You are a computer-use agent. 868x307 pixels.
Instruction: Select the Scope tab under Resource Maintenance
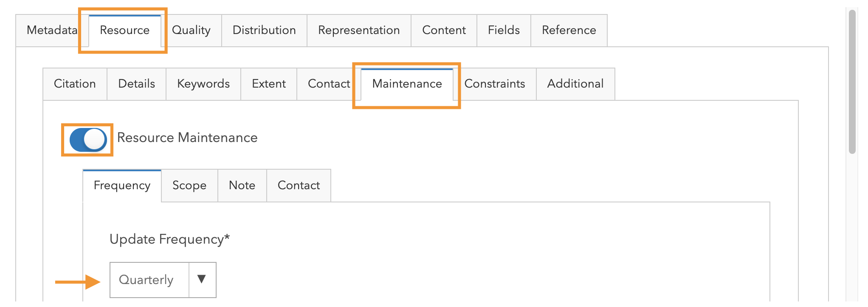189,185
